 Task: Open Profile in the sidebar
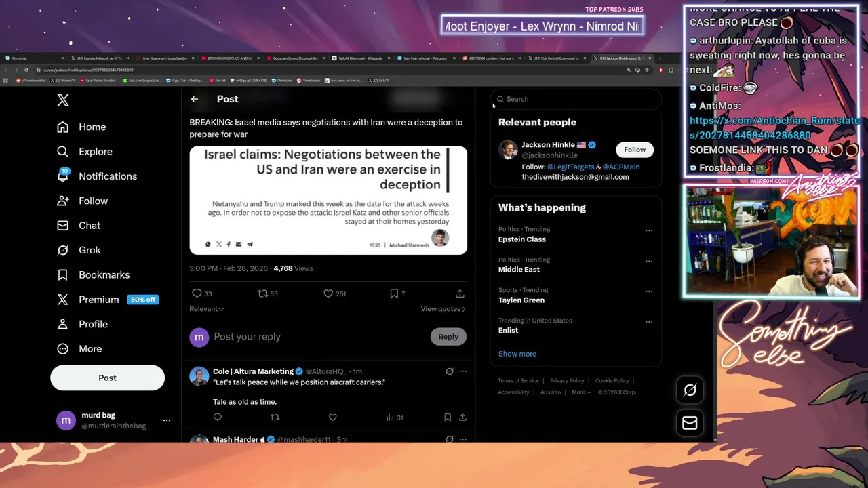(x=82, y=324)
